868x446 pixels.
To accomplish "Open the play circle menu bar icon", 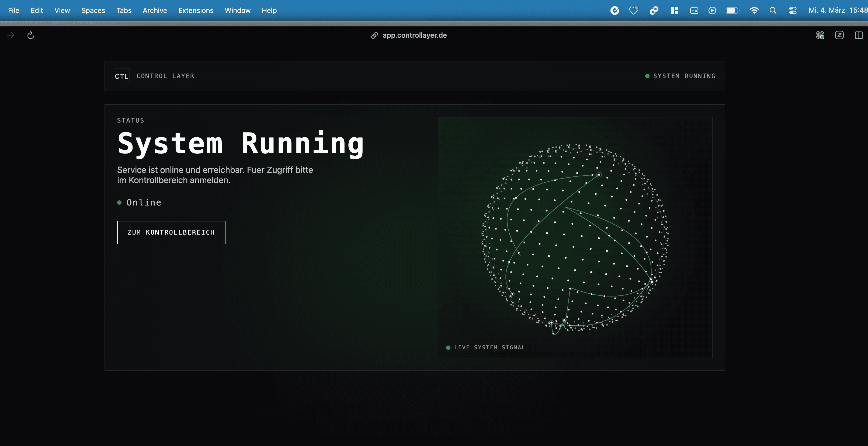I will click(x=712, y=11).
